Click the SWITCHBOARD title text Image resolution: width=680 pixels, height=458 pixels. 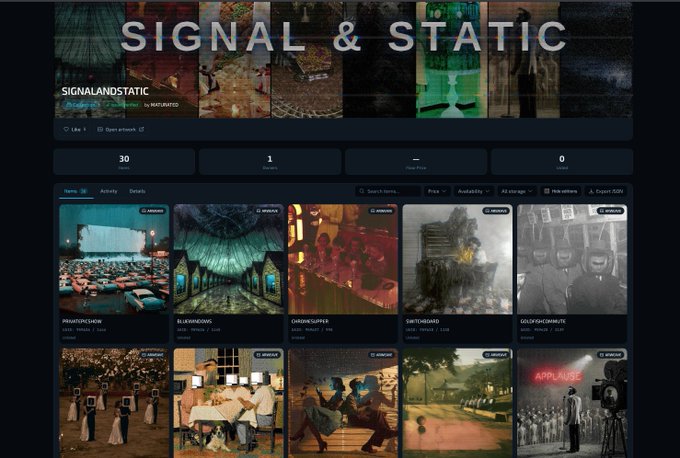(x=422, y=321)
